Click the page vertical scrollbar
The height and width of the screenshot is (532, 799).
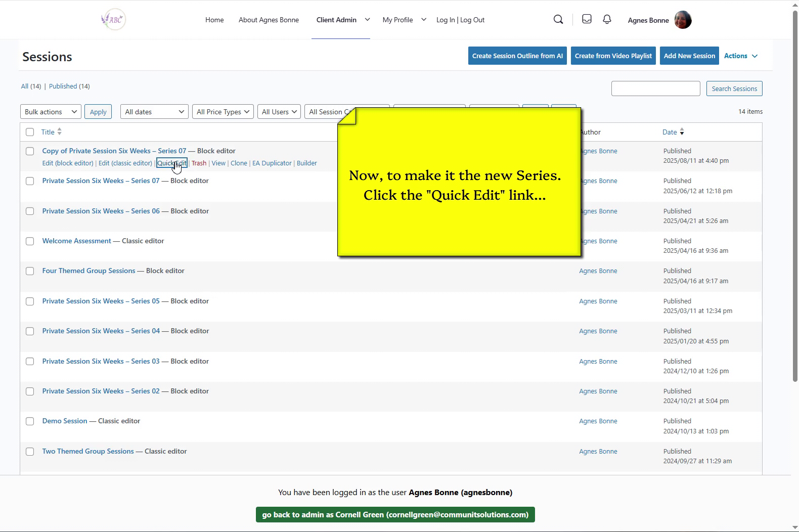(794, 202)
